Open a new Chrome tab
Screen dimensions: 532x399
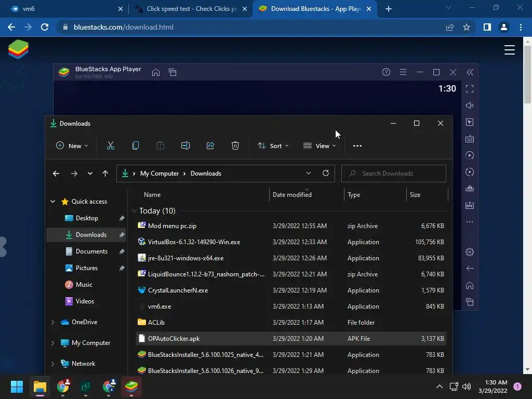[389, 9]
